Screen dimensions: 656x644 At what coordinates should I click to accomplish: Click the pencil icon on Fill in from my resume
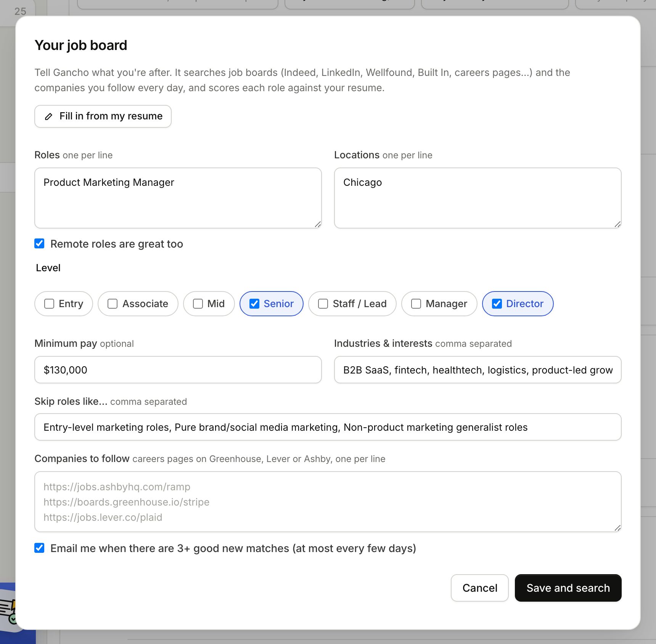pyautogui.click(x=48, y=116)
